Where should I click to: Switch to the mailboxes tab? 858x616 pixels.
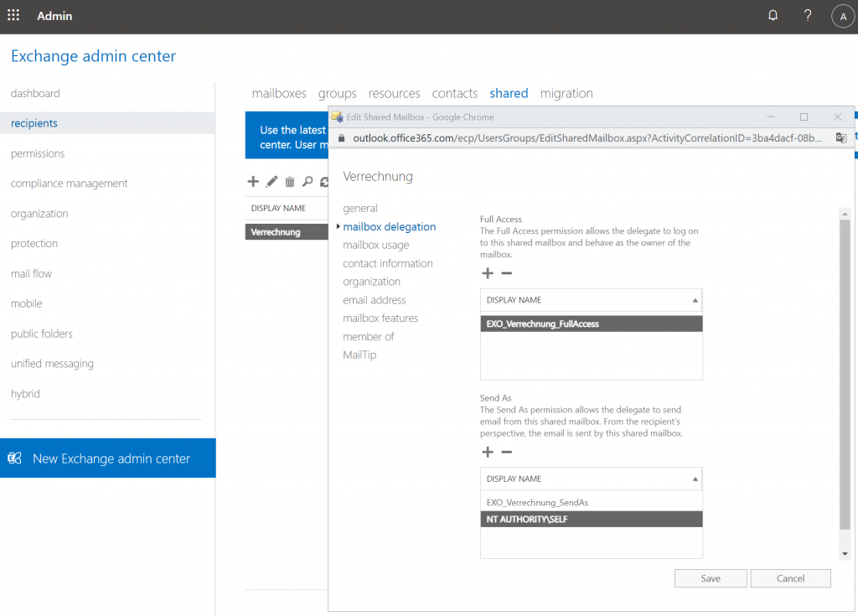point(279,93)
